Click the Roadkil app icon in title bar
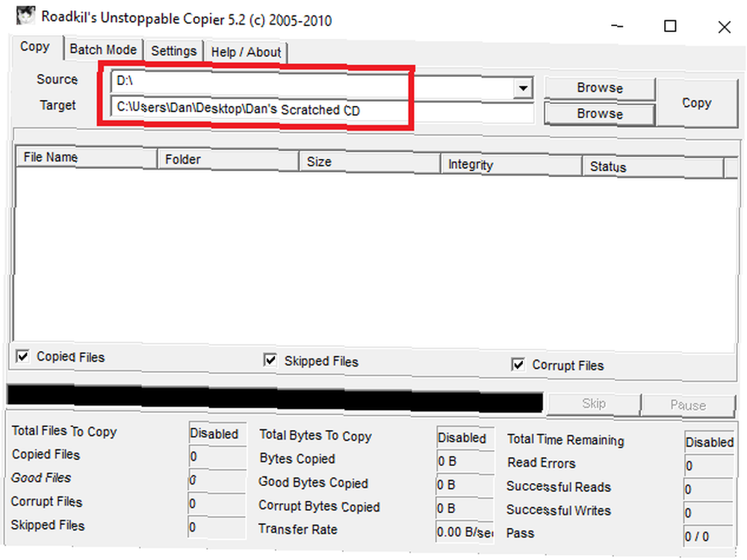This screenshot has width=747, height=560. click(25, 15)
